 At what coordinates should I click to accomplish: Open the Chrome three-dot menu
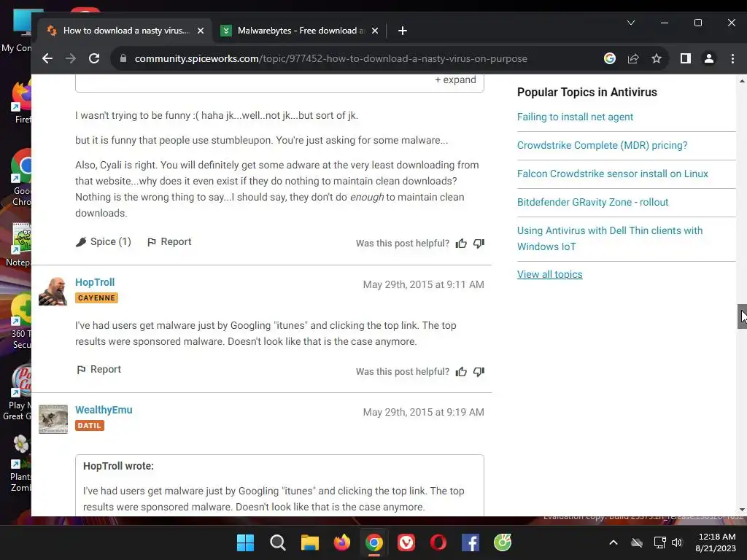click(732, 58)
